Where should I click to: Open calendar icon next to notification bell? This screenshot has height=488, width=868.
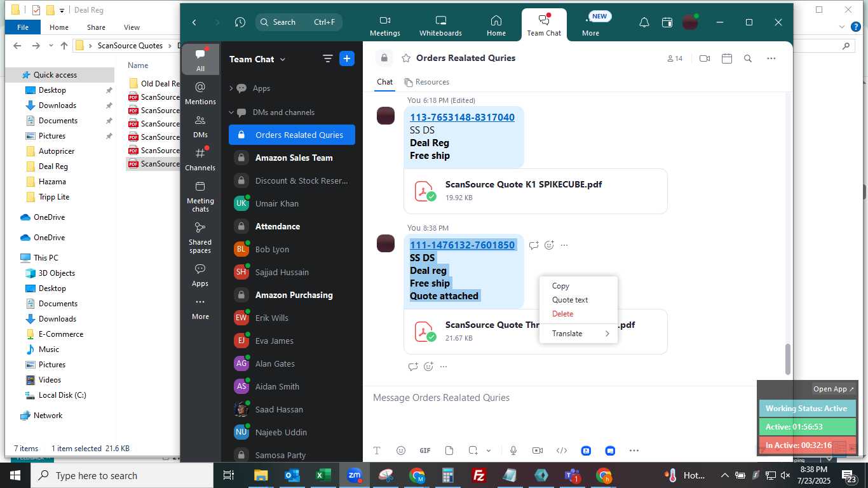pos(667,22)
